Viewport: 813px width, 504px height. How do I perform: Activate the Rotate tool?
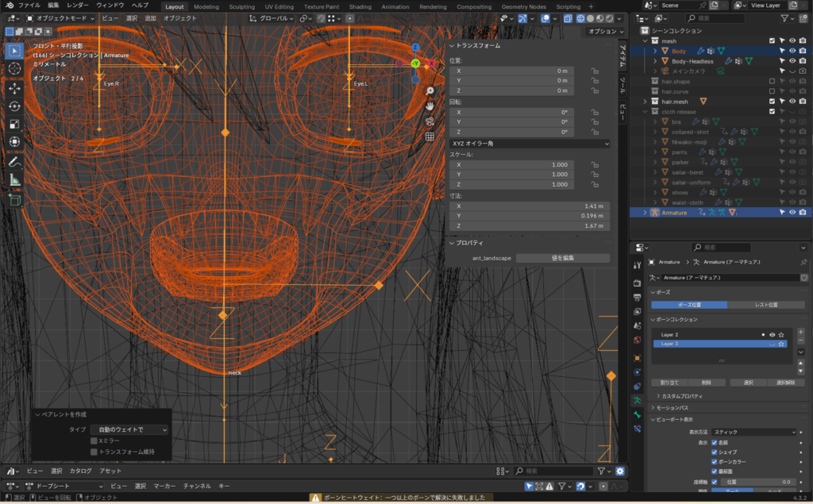click(x=15, y=106)
